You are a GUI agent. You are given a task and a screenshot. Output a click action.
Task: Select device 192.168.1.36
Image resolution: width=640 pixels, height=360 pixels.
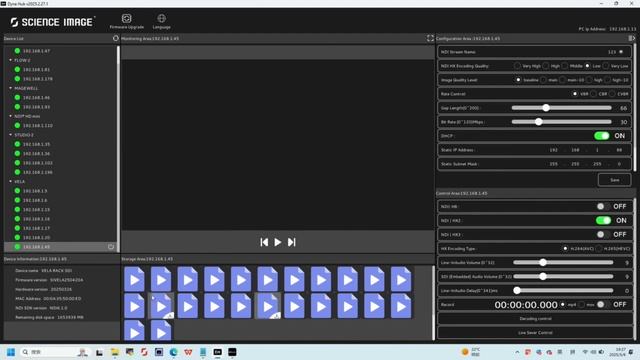point(36,153)
